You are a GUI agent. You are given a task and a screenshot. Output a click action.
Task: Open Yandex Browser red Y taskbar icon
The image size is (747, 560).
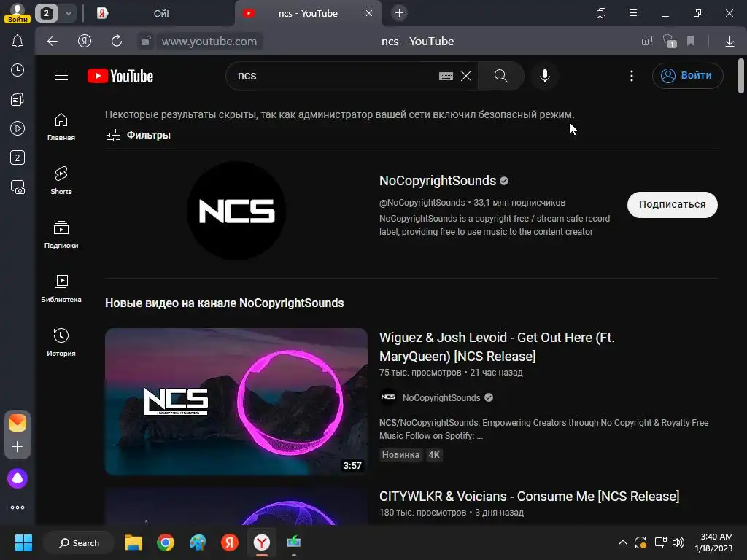[x=262, y=542]
